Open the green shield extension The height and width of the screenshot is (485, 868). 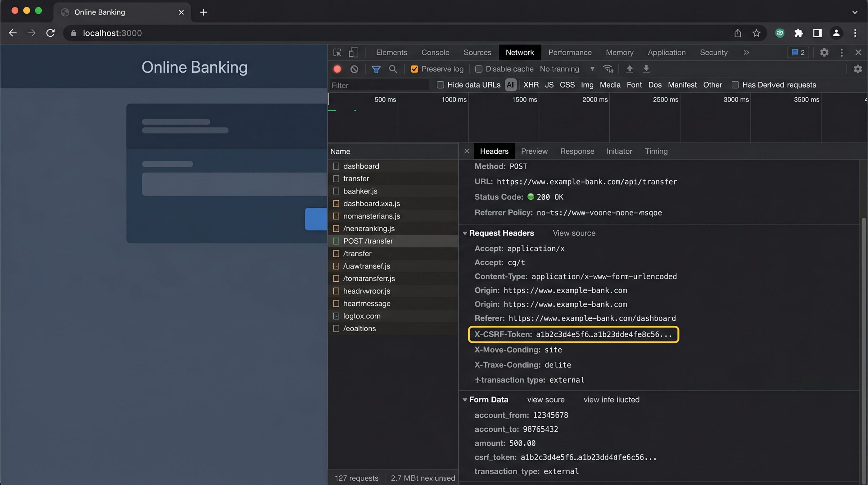(780, 33)
